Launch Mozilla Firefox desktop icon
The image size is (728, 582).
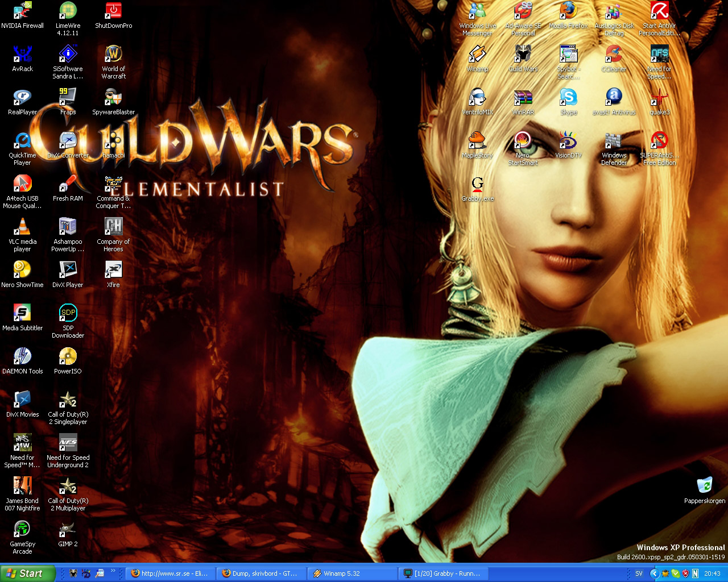(x=568, y=16)
